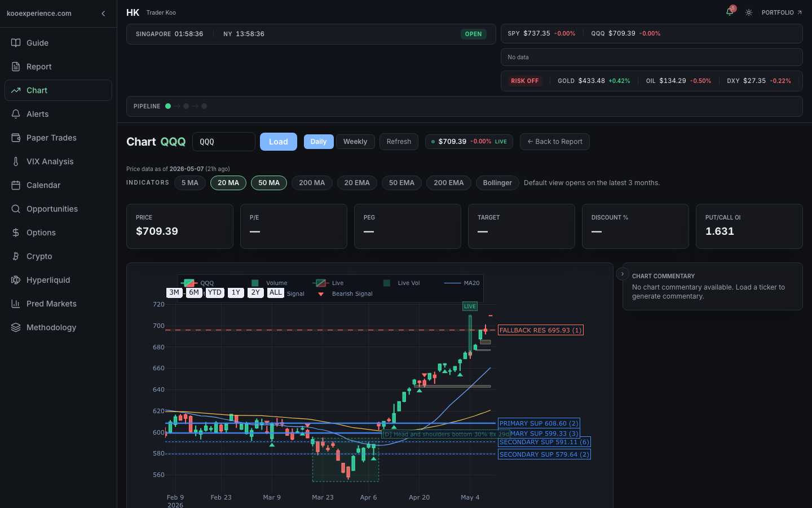Screen dimensions: 812x508
Task: Open the Guide book icon in sidebar
Action: point(16,43)
